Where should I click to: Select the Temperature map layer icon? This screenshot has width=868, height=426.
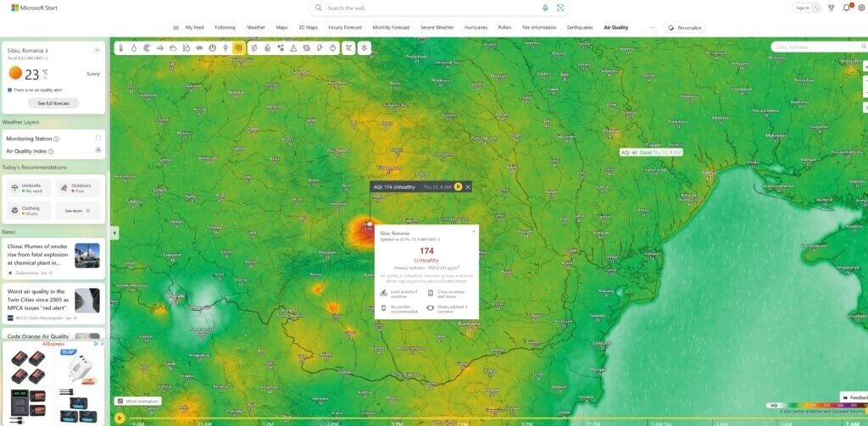(x=120, y=48)
